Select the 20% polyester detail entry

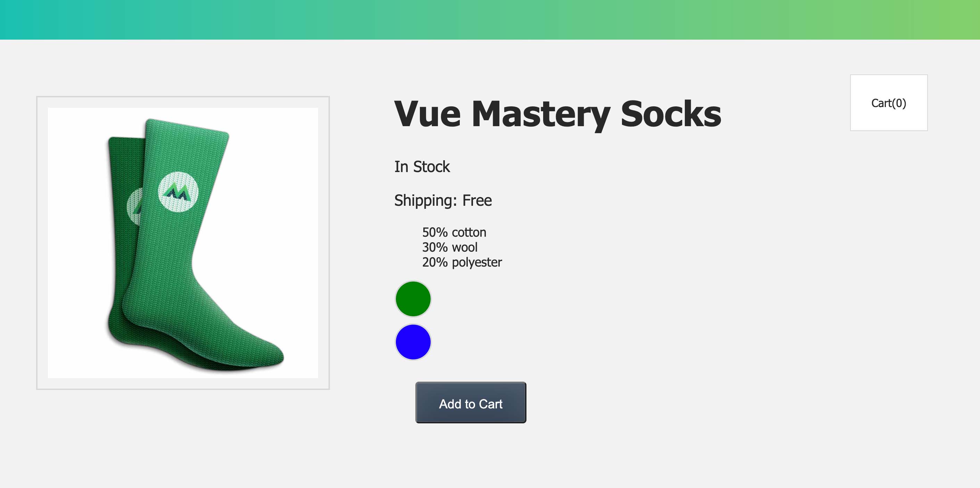click(x=462, y=261)
